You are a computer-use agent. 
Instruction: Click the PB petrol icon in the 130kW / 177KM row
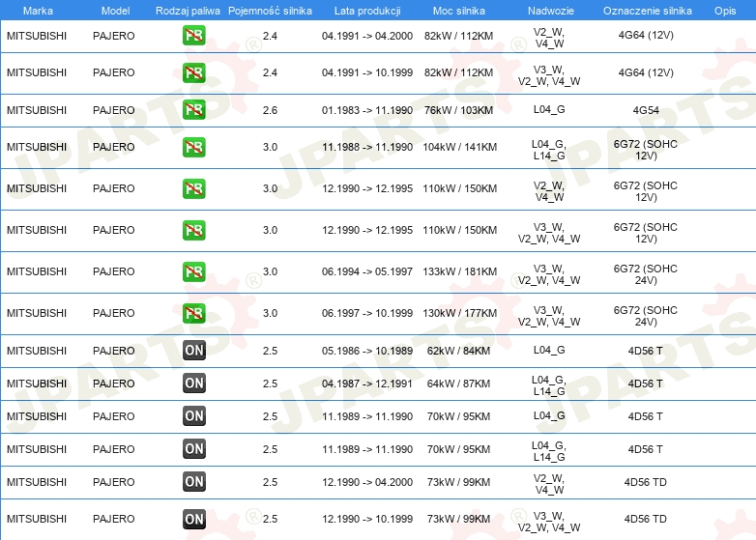[193, 313]
